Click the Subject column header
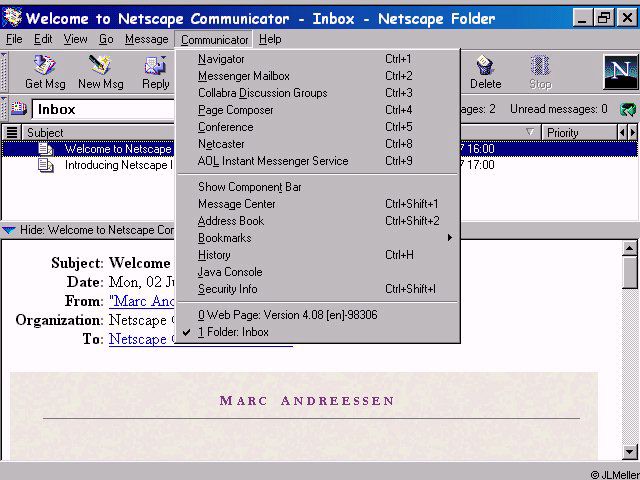Viewport: 640px width, 480px height. tap(98, 132)
